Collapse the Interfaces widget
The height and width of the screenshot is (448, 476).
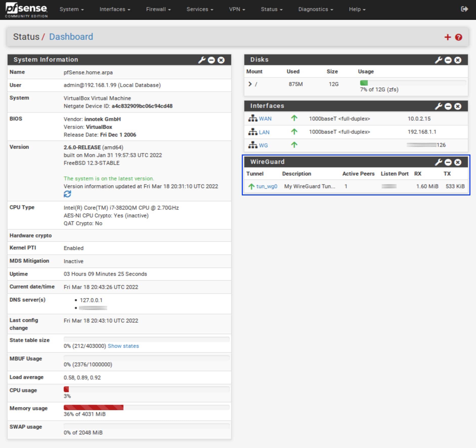(448, 106)
